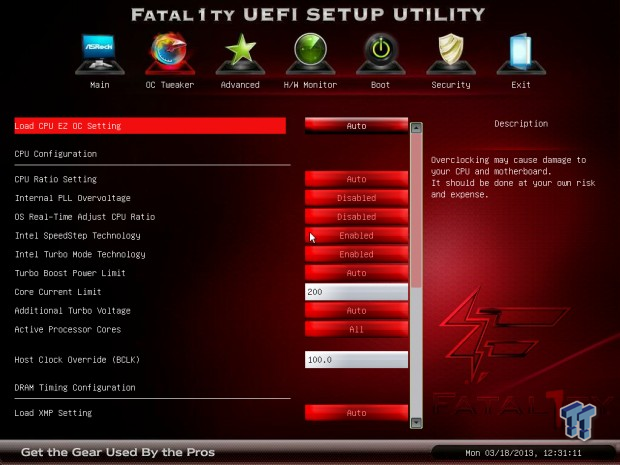This screenshot has width=620, height=465.
Task: Open the H/W Monitor radar icon
Action: click(310, 54)
